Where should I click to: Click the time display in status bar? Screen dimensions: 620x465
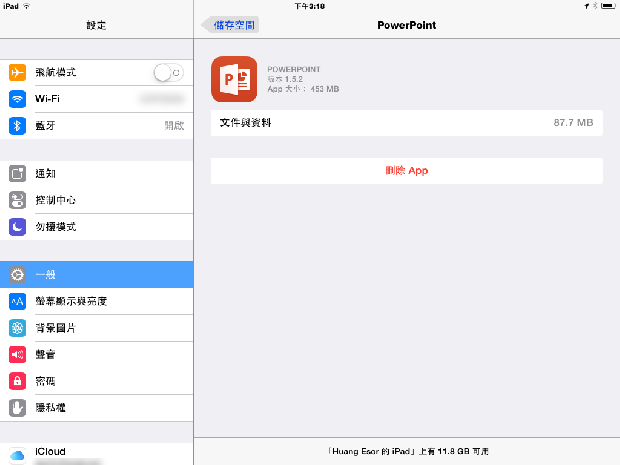[310, 6]
